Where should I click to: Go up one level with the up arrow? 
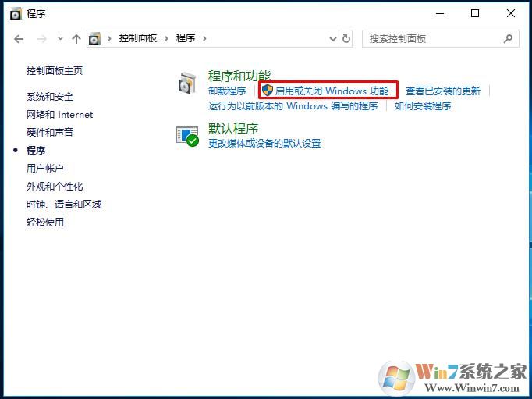[x=76, y=39]
